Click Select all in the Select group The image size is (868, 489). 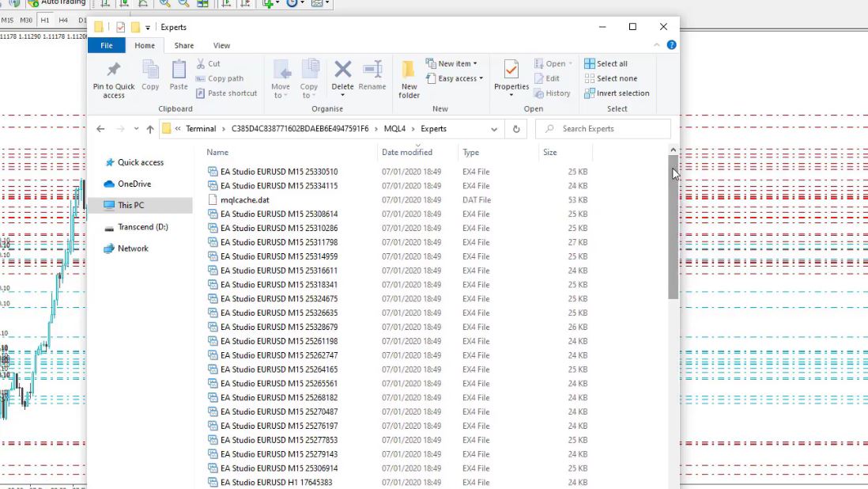606,63
